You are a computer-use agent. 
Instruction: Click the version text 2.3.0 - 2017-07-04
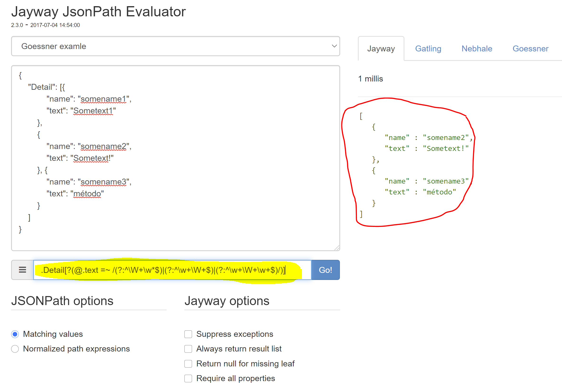pyautogui.click(x=46, y=25)
